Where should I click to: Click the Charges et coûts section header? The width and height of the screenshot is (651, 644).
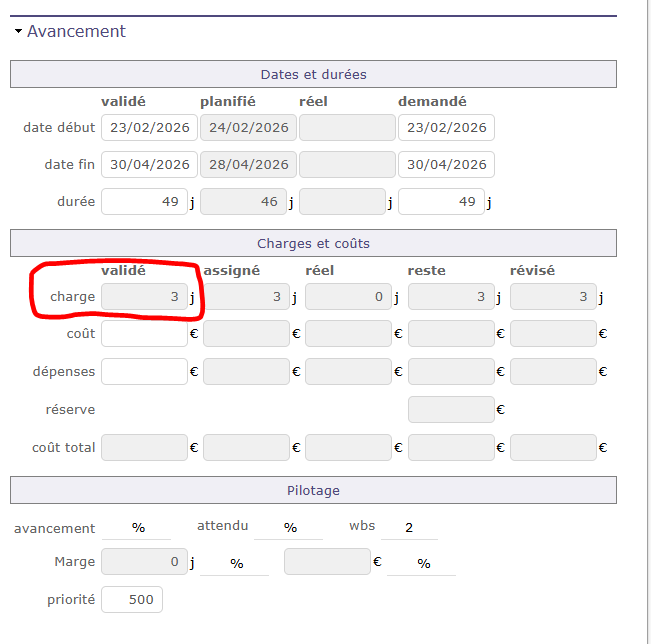[313, 243]
